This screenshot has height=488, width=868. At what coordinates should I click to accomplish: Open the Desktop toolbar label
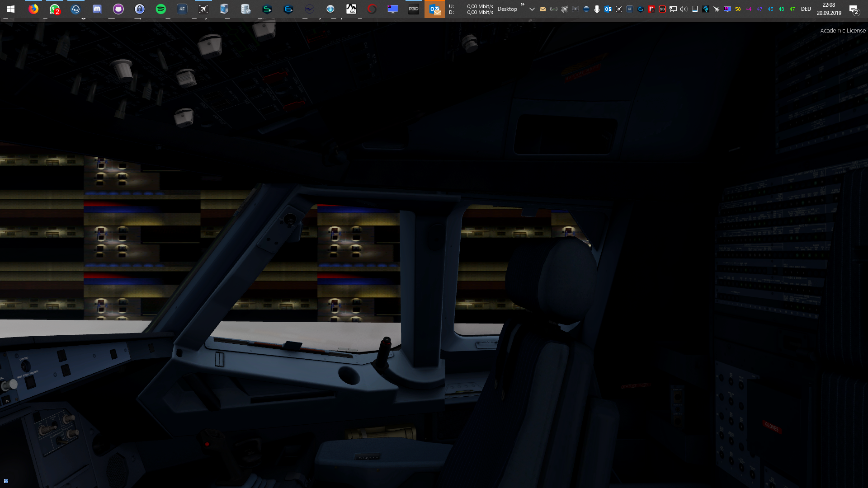click(507, 9)
